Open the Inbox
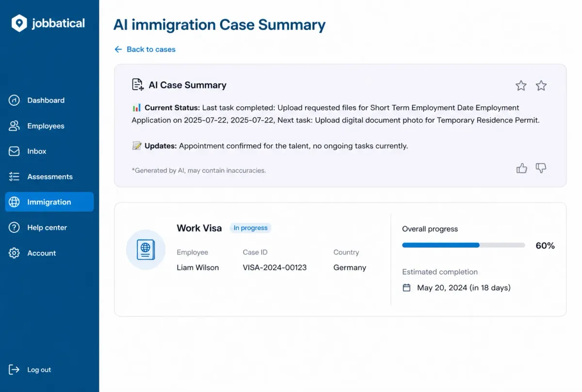Screen dimensions: 582x392 click(x=49, y=151)
